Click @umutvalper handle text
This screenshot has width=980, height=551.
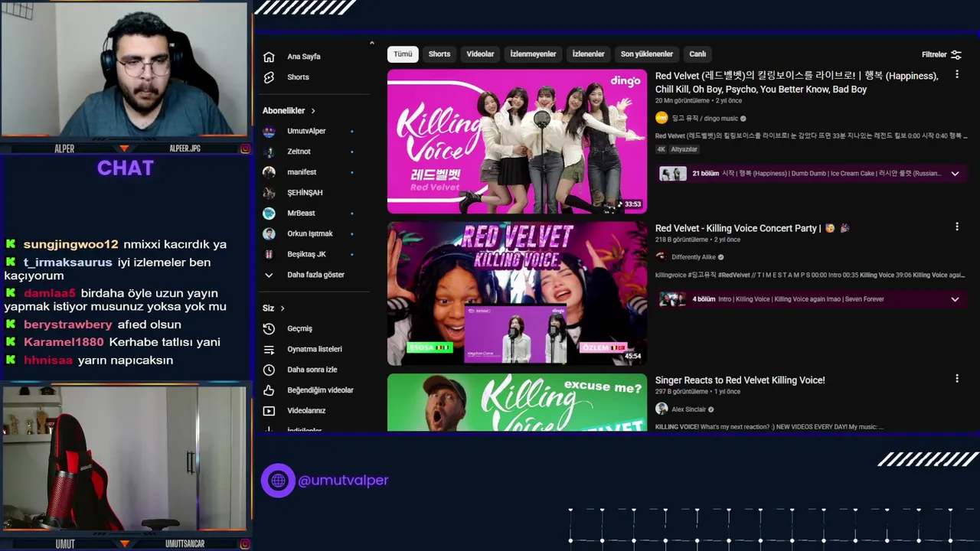(343, 481)
